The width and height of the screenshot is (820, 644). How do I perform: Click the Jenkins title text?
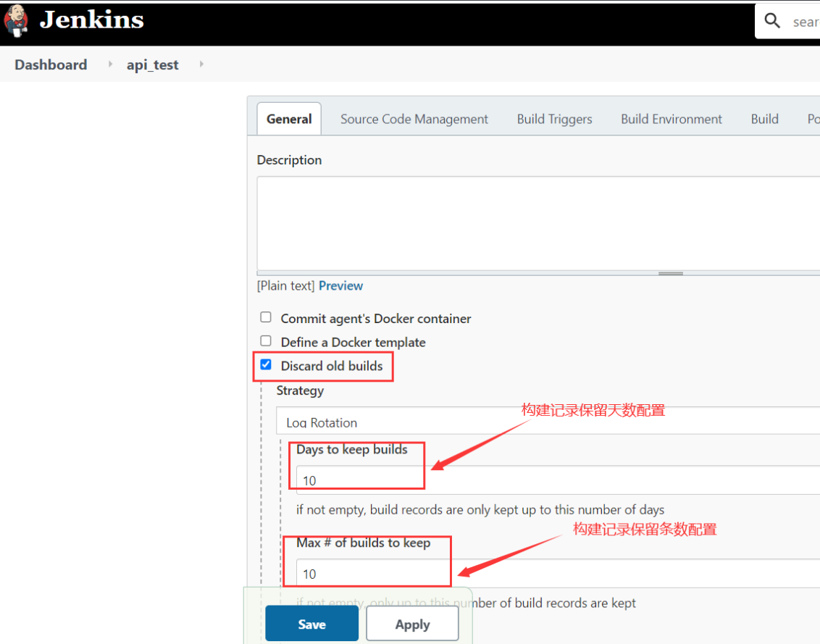click(91, 20)
